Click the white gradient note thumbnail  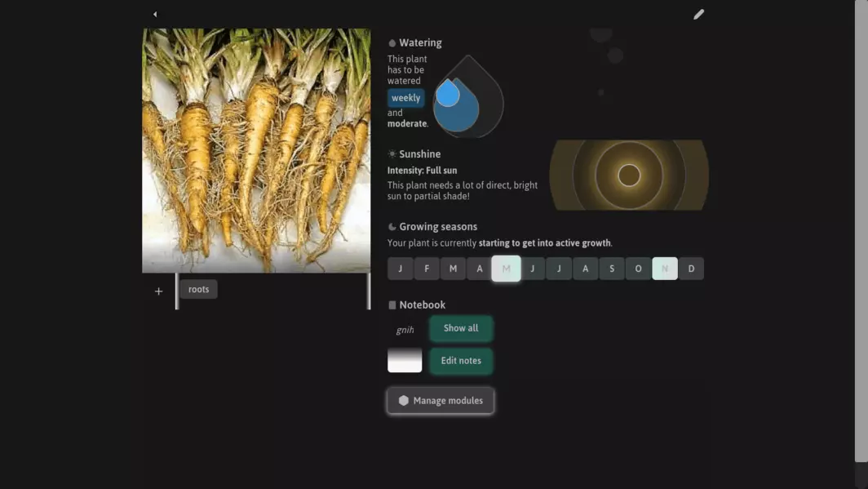405,360
